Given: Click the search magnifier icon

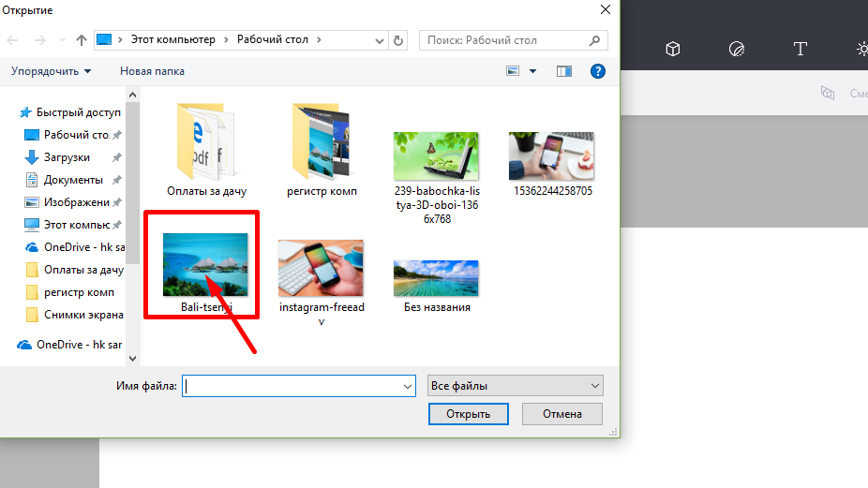Looking at the screenshot, I should pyautogui.click(x=594, y=40).
